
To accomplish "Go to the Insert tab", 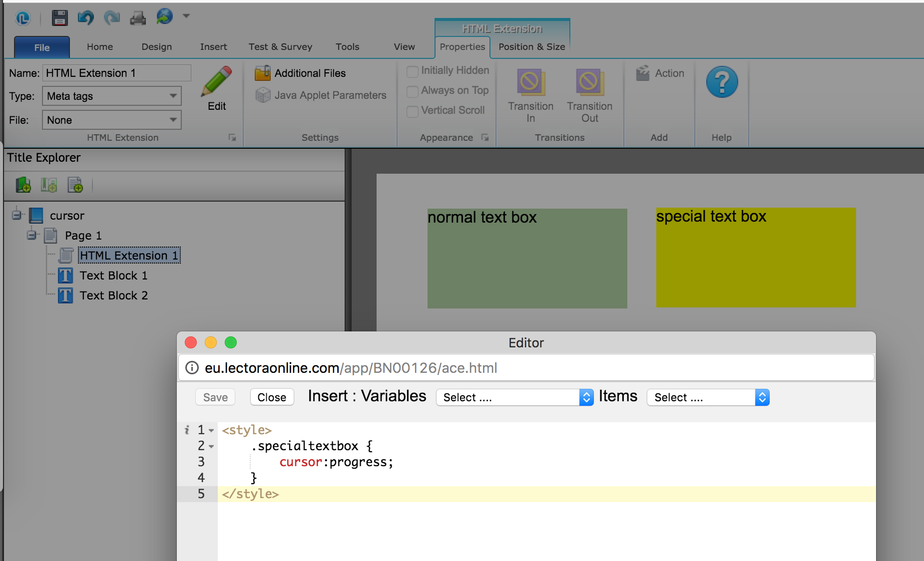I will (x=213, y=46).
